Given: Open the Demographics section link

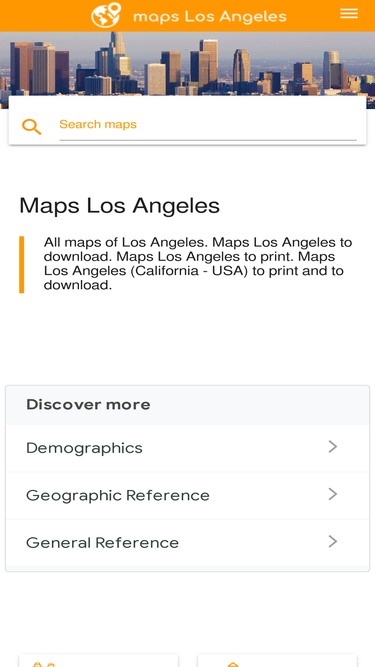Looking at the screenshot, I should point(188,448).
